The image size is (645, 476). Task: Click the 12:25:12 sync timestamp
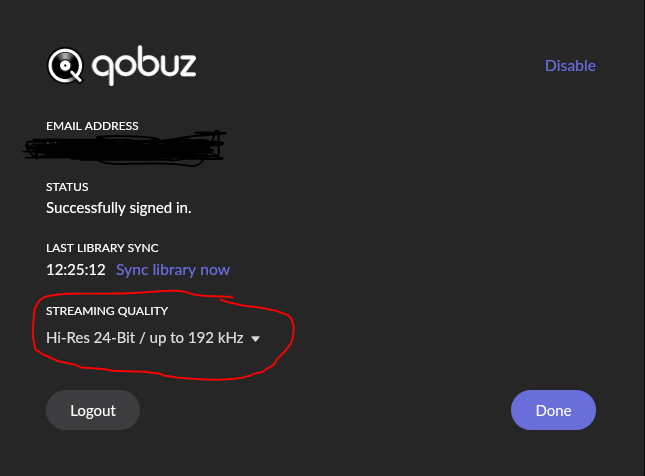[x=76, y=270]
